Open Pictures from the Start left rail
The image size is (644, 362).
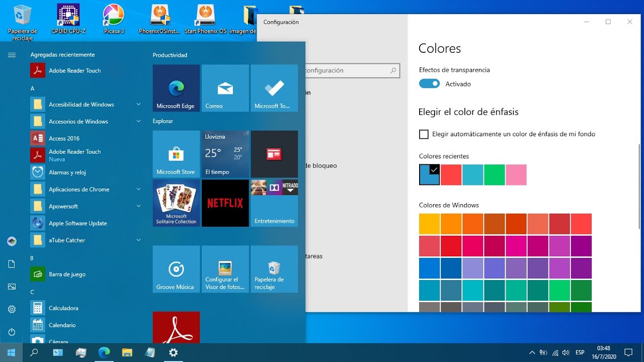coord(12,287)
